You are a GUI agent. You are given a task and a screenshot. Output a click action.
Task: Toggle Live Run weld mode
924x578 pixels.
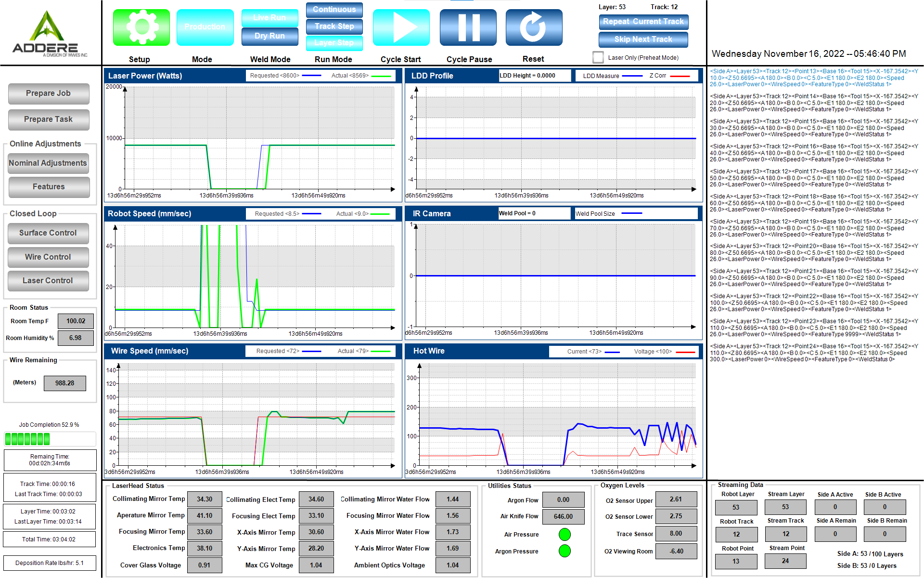(269, 18)
